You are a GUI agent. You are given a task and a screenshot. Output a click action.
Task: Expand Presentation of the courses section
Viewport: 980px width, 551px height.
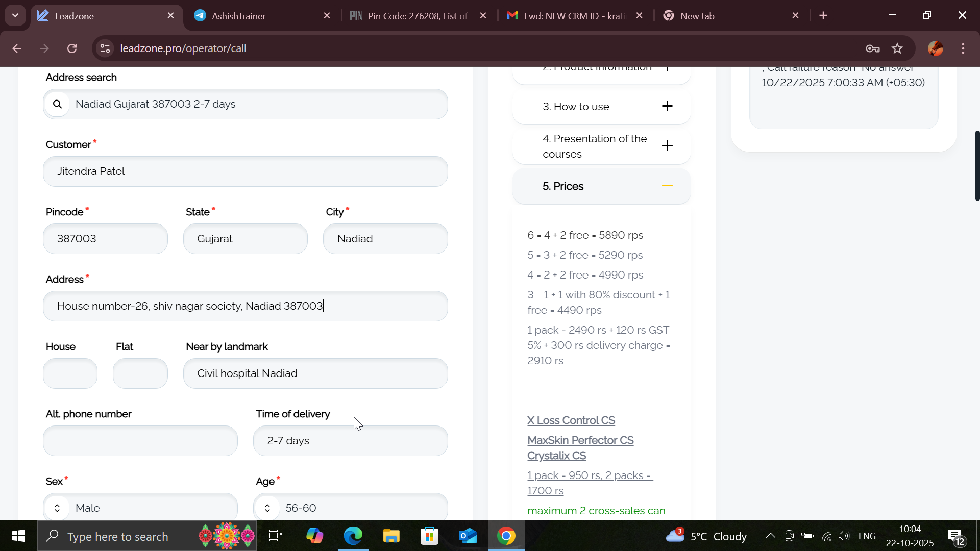[667, 146]
